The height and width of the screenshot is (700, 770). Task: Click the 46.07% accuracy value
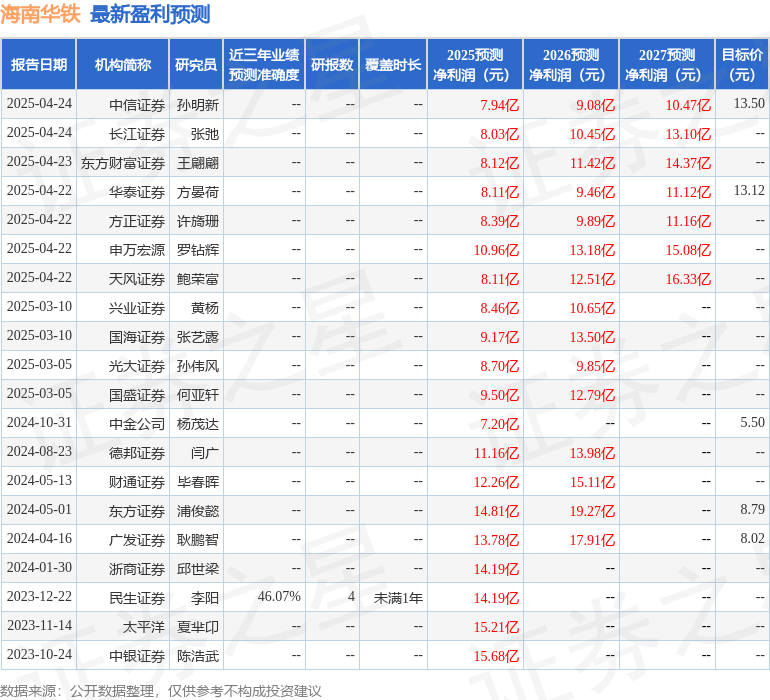coord(279,596)
